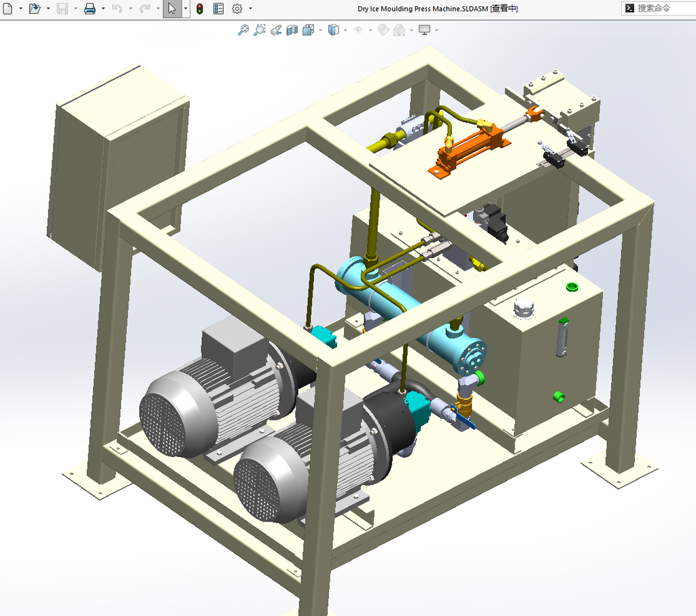
Task: Click the Save floppy disk icon
Action: 62,8
